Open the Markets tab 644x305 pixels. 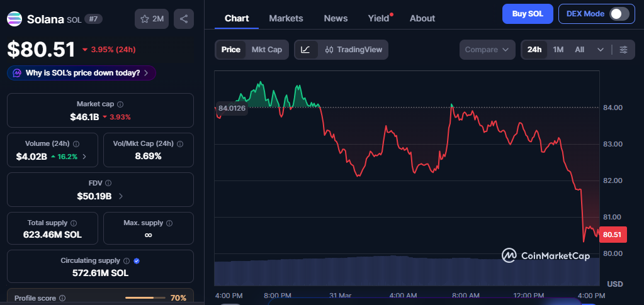286,18
